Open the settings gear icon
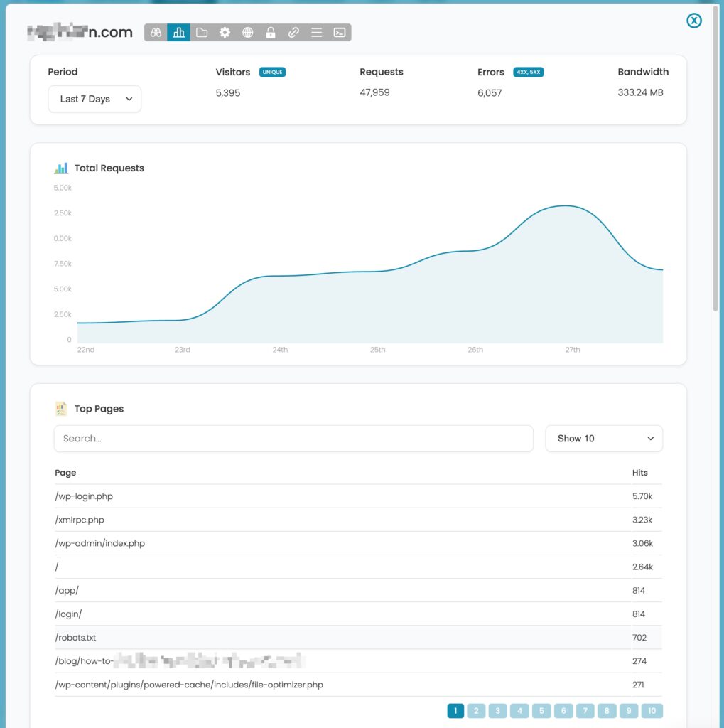 [x=225, y=32]
